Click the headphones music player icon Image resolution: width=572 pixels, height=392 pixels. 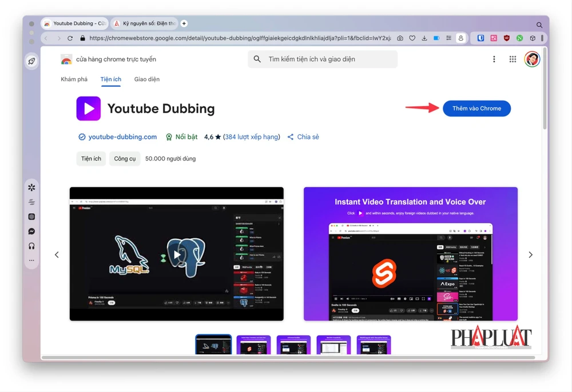click(x=31, y=246)
